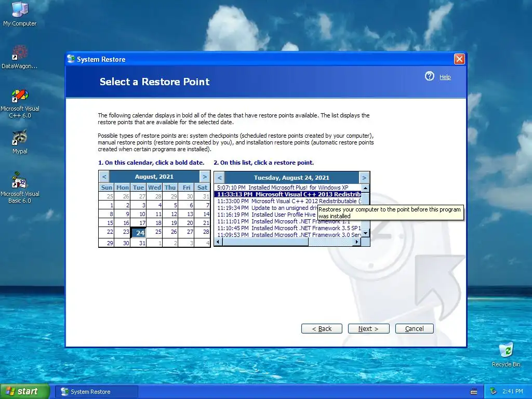Cancel the System Restore wizard
This screenshot has height=399, width=532.
point(414,328)
